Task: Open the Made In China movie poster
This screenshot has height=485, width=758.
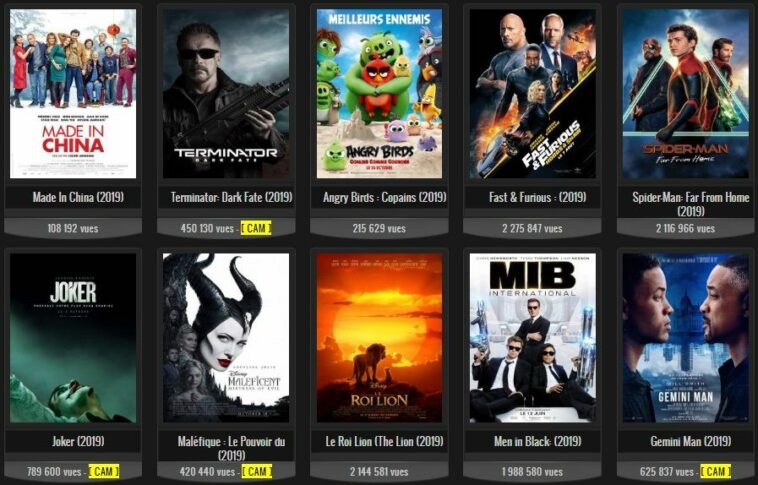Action: (x=73, y=94)
